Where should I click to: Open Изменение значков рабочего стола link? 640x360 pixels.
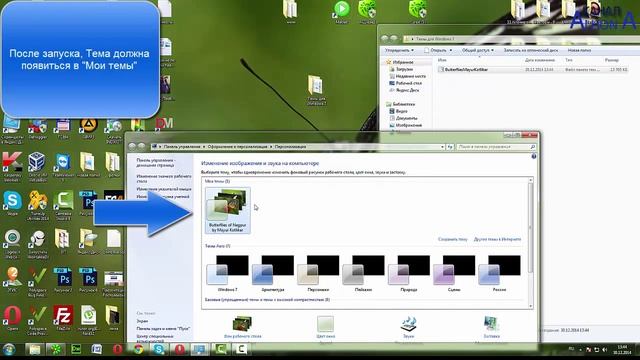(164, 178)
